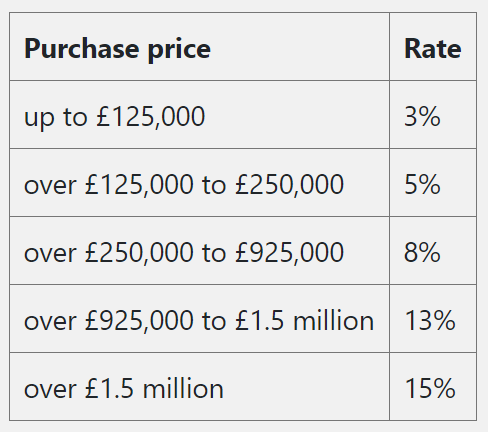Select the 'over £1.5 million' cell

point(199,387)
